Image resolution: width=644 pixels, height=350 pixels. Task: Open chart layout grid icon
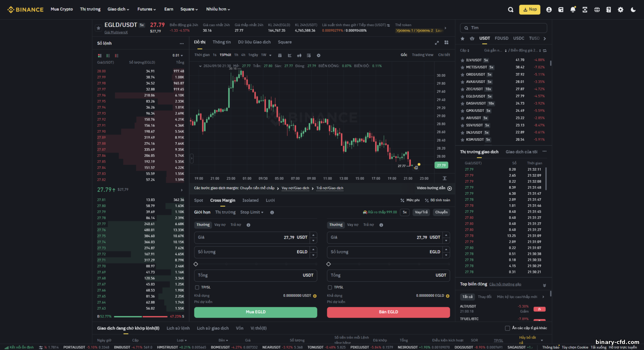point(447,42)
